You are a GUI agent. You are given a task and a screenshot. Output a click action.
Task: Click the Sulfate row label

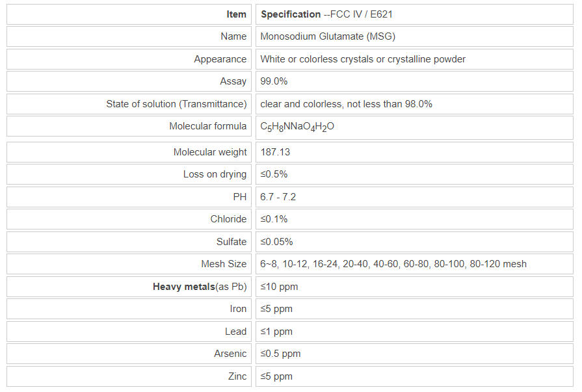[x=231, y=242]
